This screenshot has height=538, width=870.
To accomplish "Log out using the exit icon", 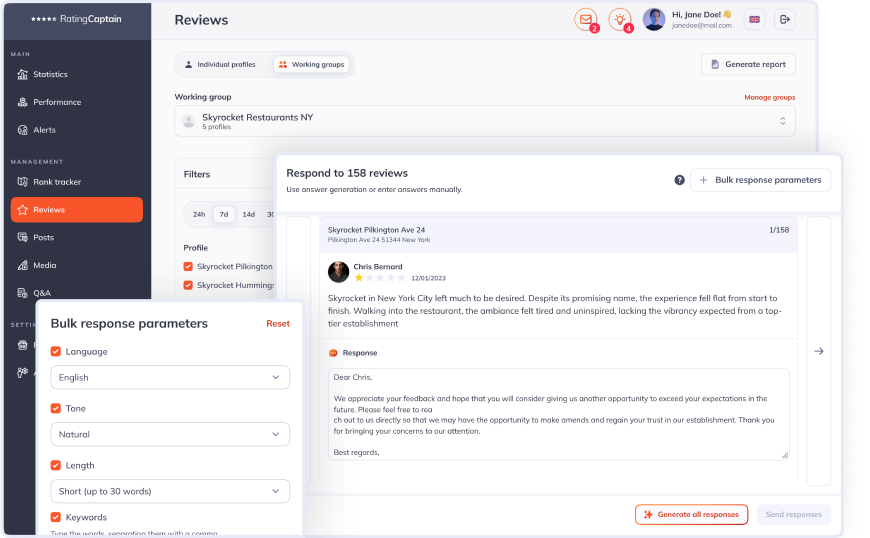I will [785, 19].
